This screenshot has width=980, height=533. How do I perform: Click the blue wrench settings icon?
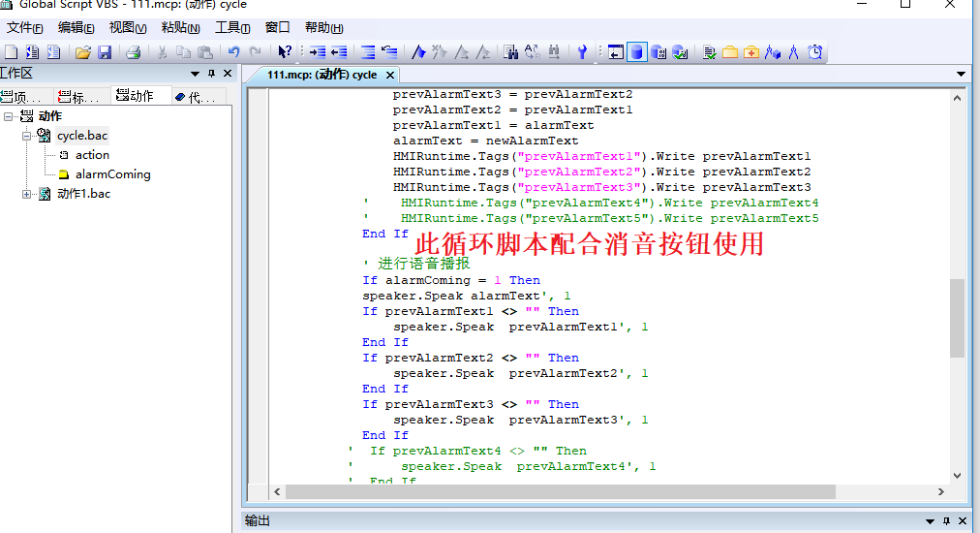coord(582,52)
